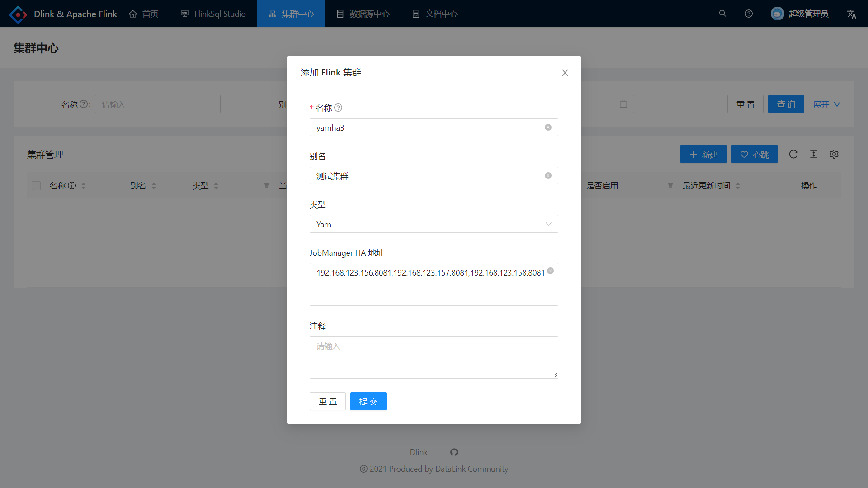Click into the 注释 textarea
This screenshot has height=488, width=868.
[434, 357]
